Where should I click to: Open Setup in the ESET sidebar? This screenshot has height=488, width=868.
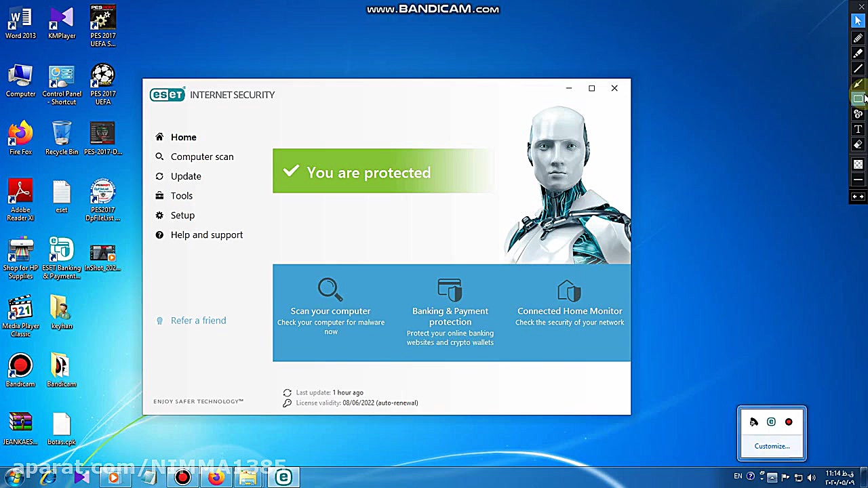coord(175,216)
